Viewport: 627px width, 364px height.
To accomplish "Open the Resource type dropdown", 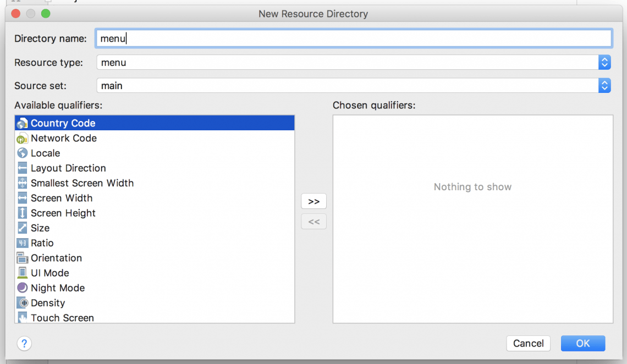I will point(604,63).
